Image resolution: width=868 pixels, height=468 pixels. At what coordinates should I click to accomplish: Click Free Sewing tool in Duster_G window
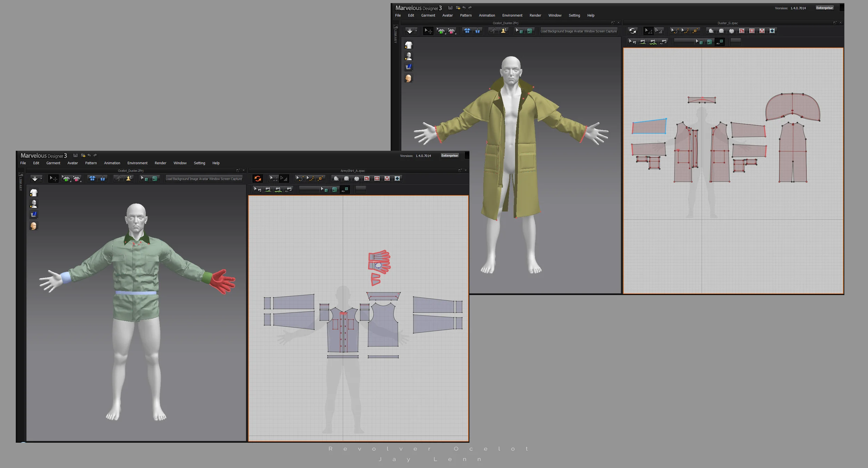tap(653, 42)
